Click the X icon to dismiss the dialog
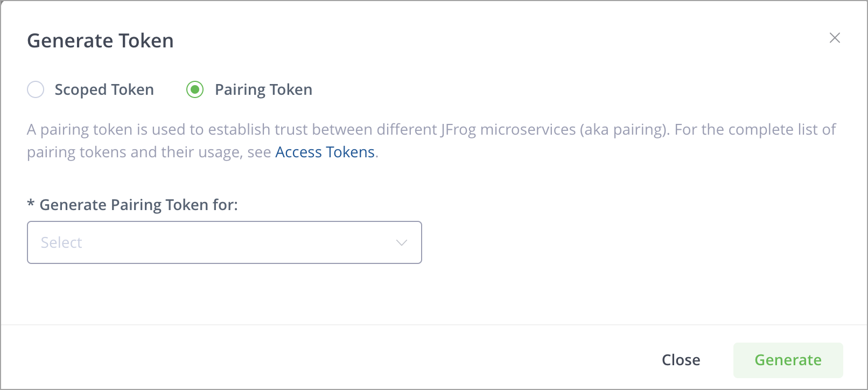Viewport: 868px width, 390px height. point(835,38)
